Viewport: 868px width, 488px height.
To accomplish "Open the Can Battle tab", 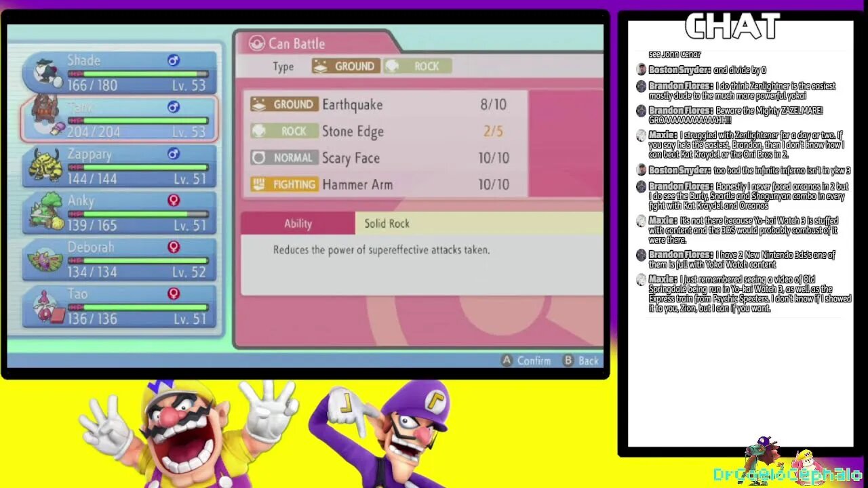I will pos(315,43).
